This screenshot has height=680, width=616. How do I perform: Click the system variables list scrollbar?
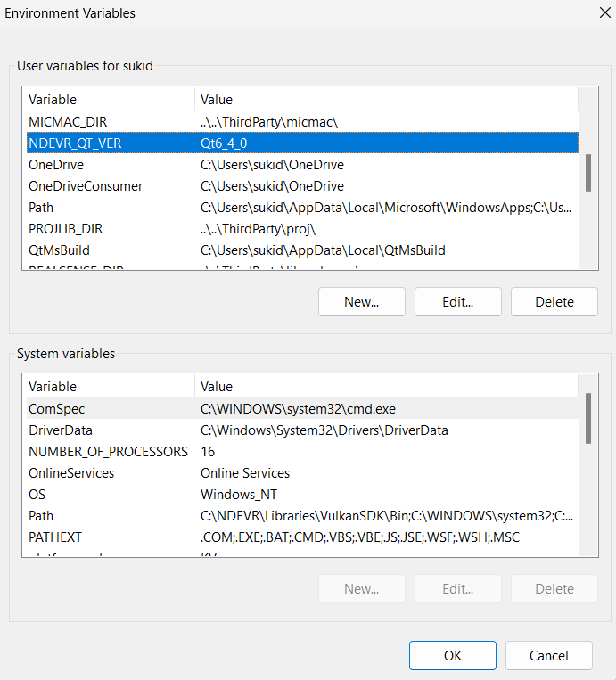tap(588, 418)
